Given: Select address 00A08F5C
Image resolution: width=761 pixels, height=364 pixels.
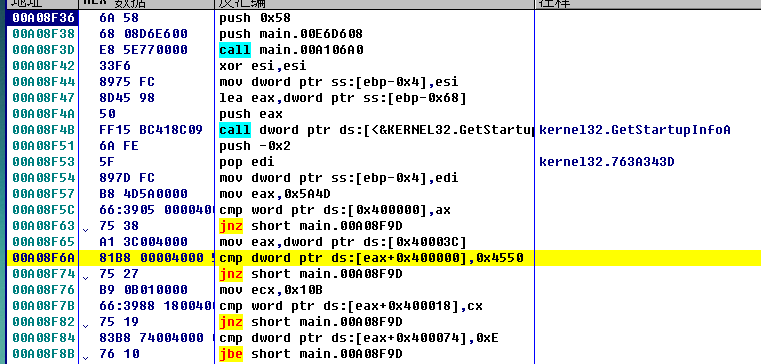Looking at the screenshot, I should click(x=44, y=210).
